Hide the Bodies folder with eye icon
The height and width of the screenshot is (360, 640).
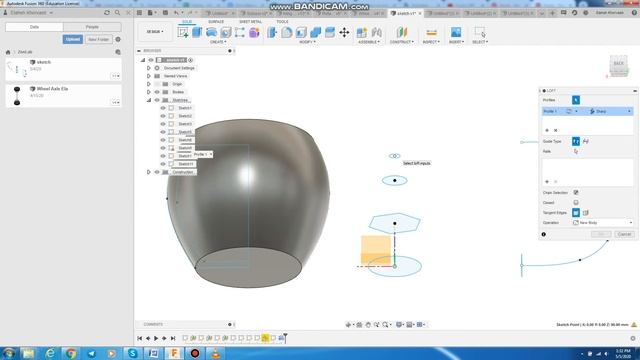[x=157, y=92]
